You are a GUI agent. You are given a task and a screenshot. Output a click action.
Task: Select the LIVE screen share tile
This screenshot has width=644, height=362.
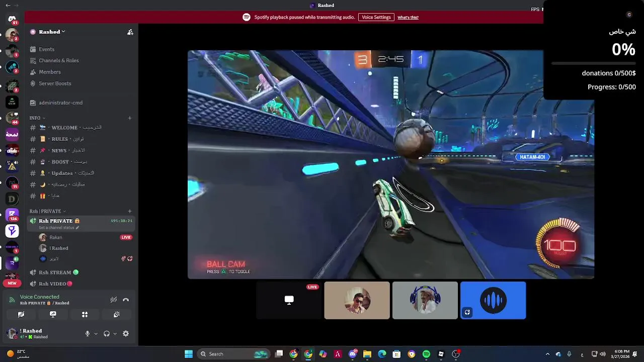point(289,300)
